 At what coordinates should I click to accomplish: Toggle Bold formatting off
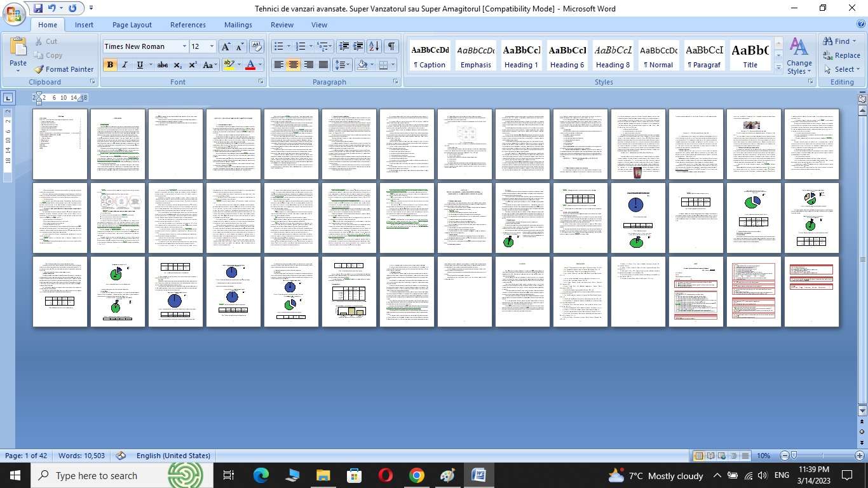[110, 65]
